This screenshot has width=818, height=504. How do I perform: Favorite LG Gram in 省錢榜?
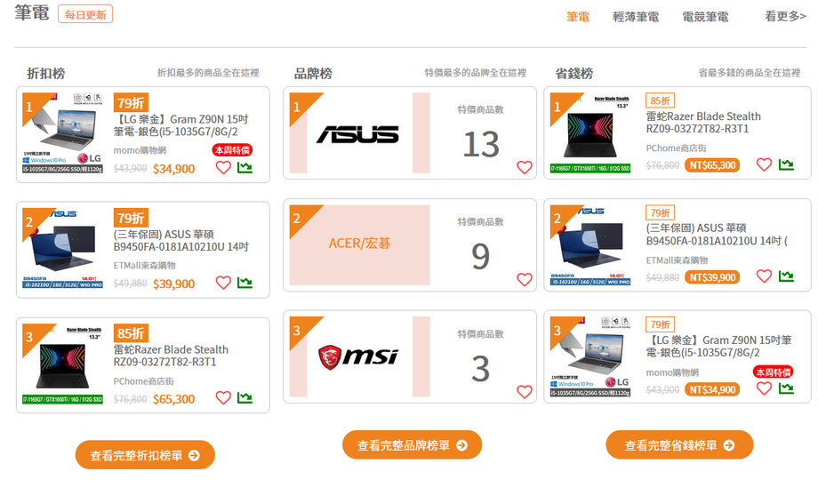coord(764,388)
